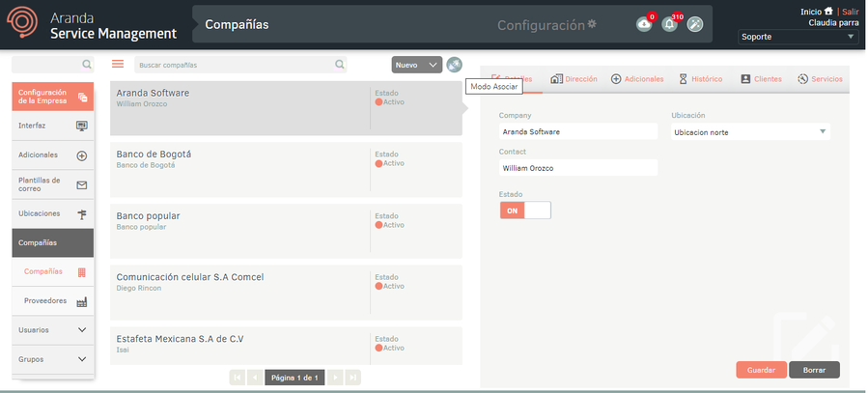Go to first page pagination icon
The height and width of the screenshot is (393, 868).
[237, 378]
